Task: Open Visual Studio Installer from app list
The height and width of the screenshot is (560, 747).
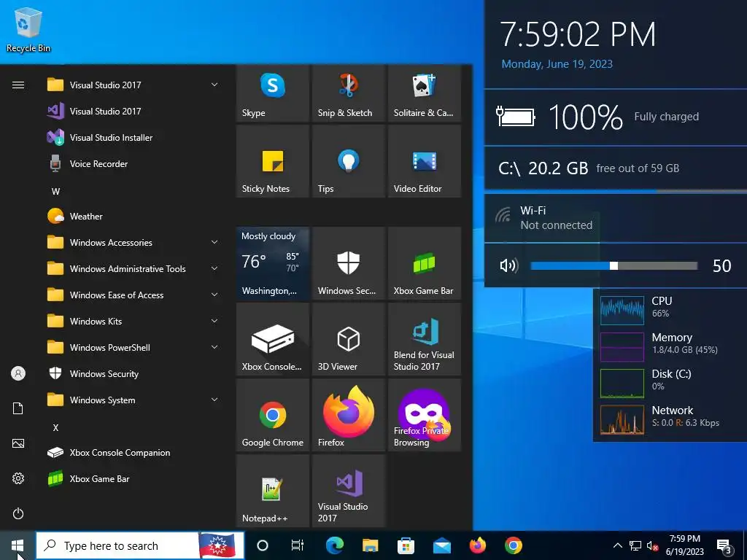Action: [133, 137]
